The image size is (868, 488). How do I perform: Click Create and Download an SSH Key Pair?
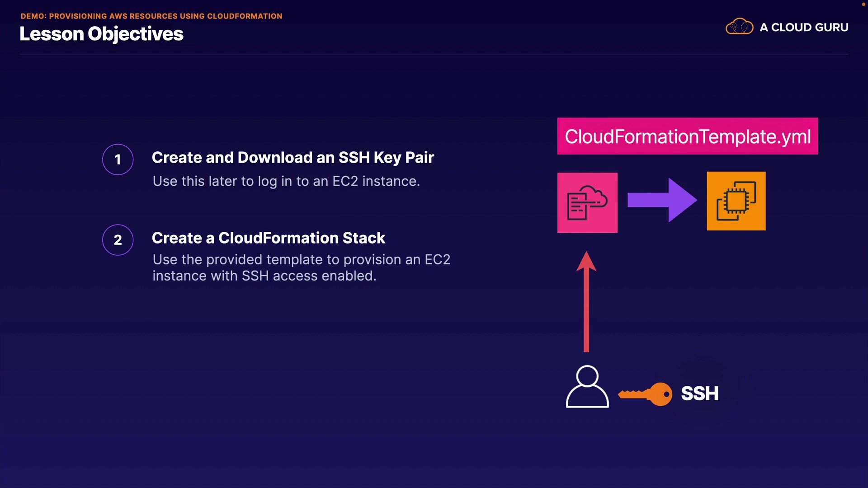[292, 157]
